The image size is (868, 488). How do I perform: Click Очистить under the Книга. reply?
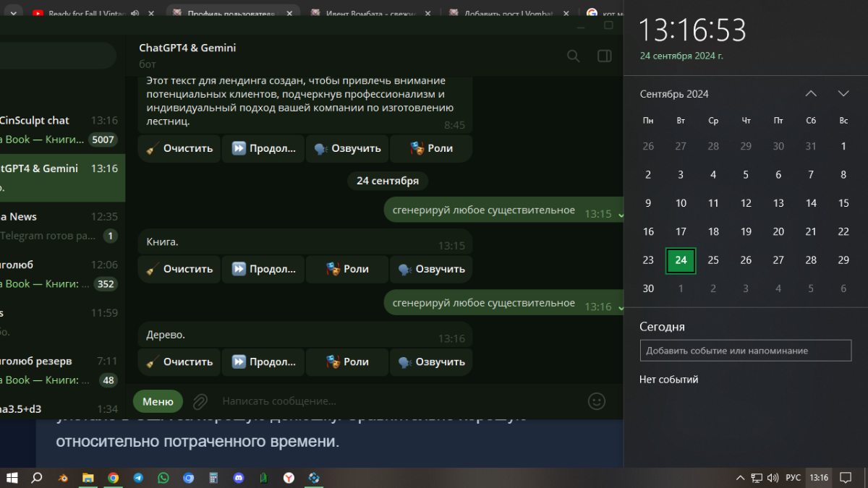click(179, 269)
